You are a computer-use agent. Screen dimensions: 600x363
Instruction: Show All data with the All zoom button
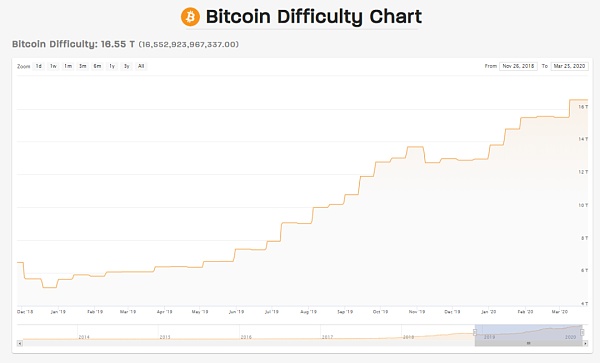coord(141,66)
